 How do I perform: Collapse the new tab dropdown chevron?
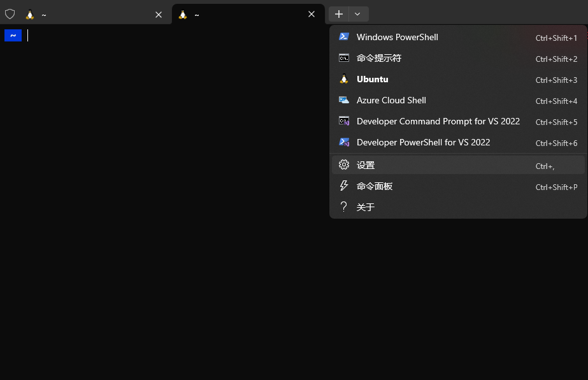click(358, 14)
